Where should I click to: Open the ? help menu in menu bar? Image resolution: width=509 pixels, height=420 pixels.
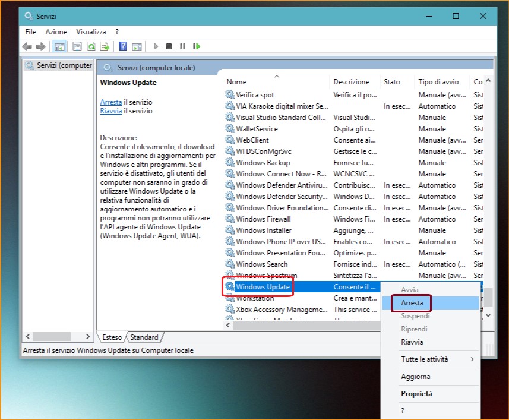pyautogui.click(x=117, y=32)
